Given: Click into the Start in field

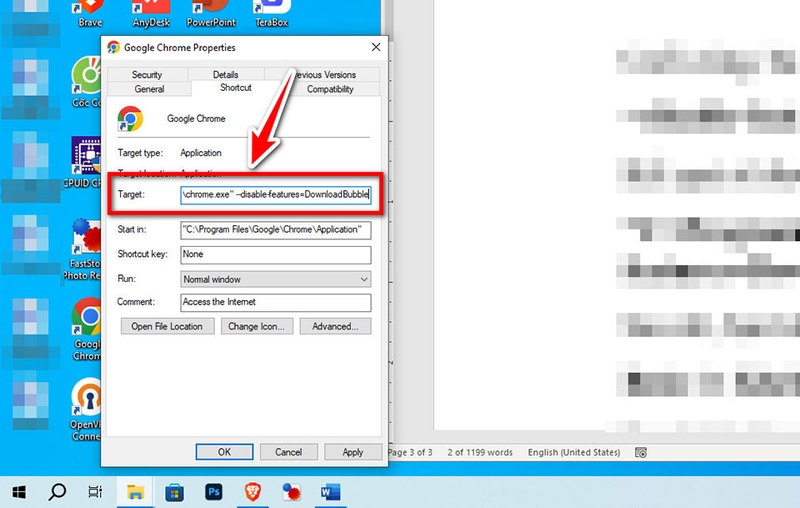Looking at the screenshot, I should 276,230.
